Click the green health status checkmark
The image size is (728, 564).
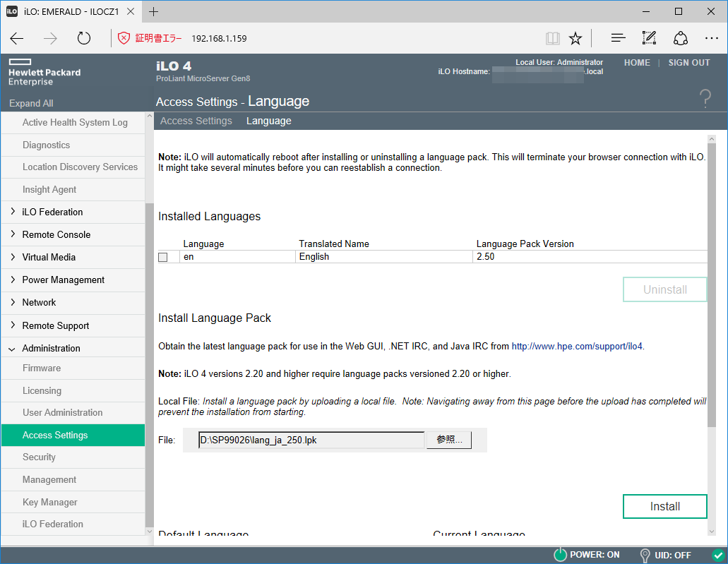coord(718,555)
